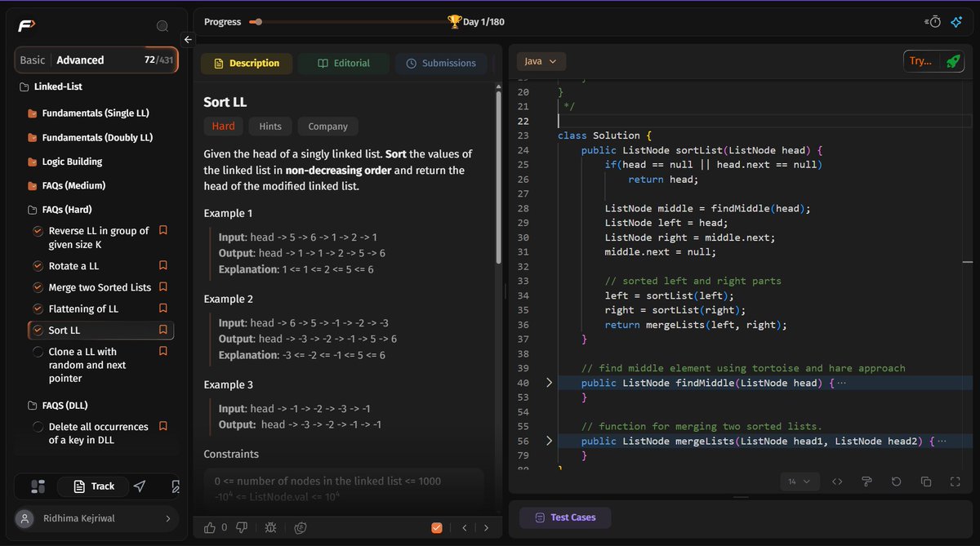Open the sidebar search icon
Screen dimensions: 980x546
[x=163, y=26]
